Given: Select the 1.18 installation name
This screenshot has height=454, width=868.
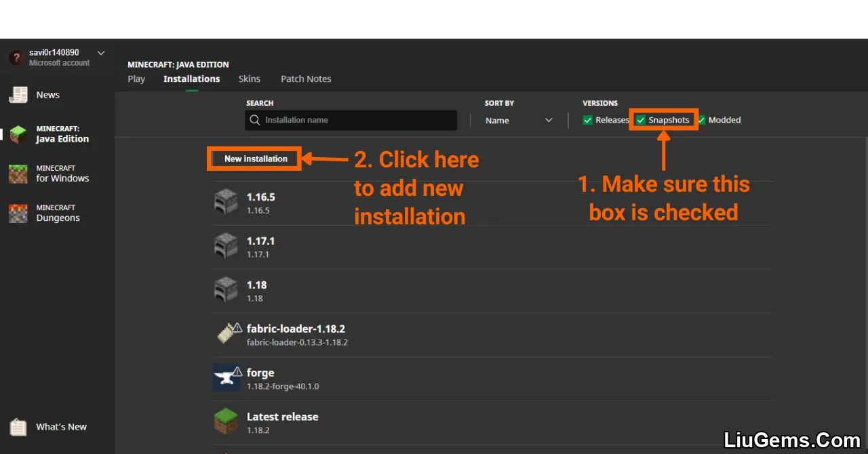Looking at the screenshot, I should tap(257, 285).
